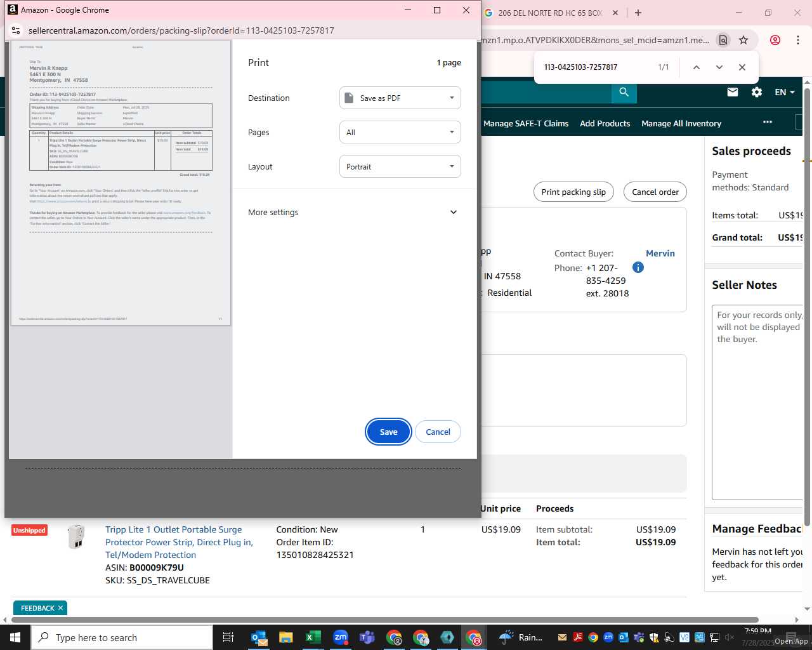Image resolution: width=812 pixels, height=650 pixels.
Task: Click the Order Item ID 135010828425321
Action: pos(315,555)
